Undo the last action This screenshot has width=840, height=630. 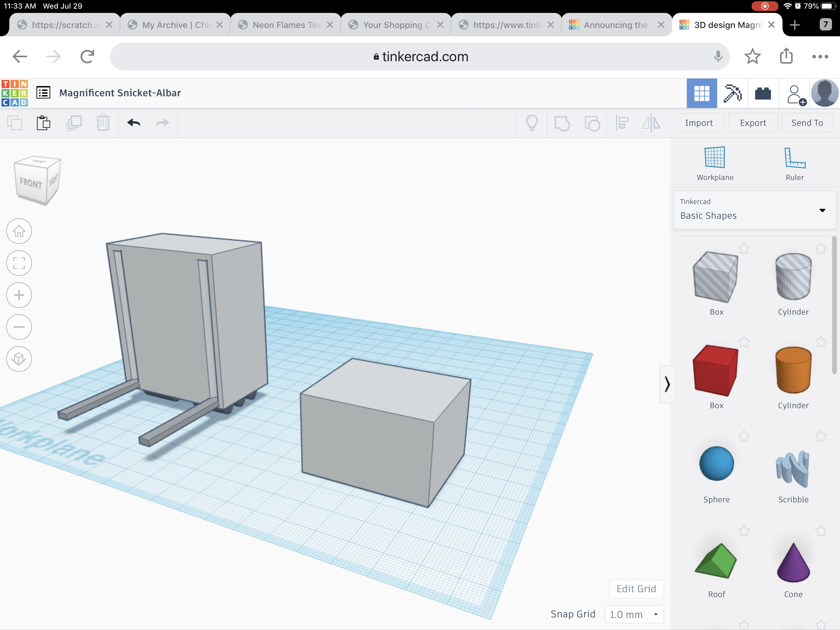tap(134, 123)
